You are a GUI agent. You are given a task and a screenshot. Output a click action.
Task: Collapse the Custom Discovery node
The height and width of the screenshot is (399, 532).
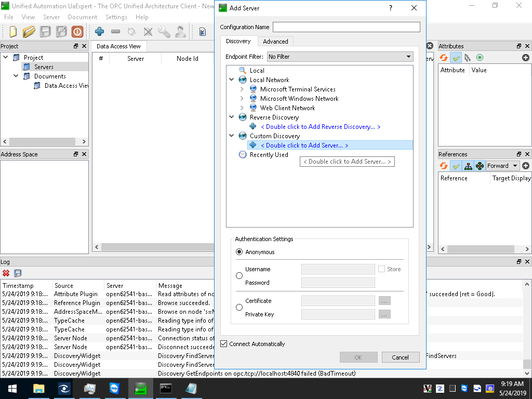click(x=232, y=136)
